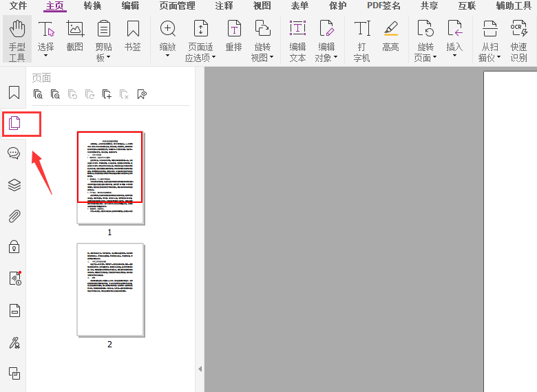Open the Attachments paperclip panel

pyautogui.click(x=14, y=216)
